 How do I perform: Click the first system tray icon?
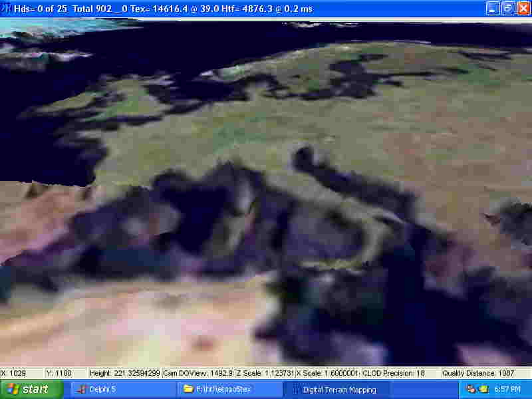pos(471,389)
